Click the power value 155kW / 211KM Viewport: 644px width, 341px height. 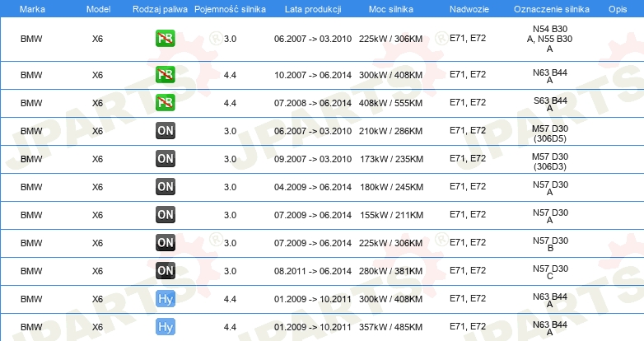pyautogui.click(x=391, y=215)
